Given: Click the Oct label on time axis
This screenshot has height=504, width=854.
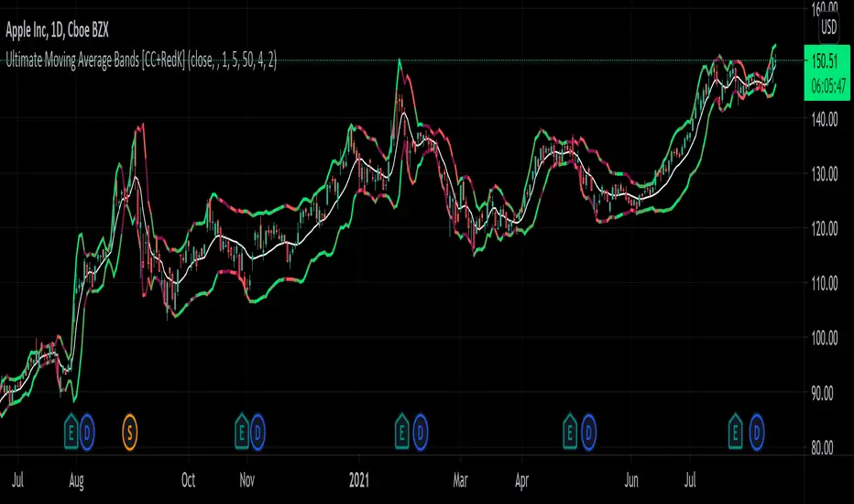Looking at the screenshot, I should 188,480.
